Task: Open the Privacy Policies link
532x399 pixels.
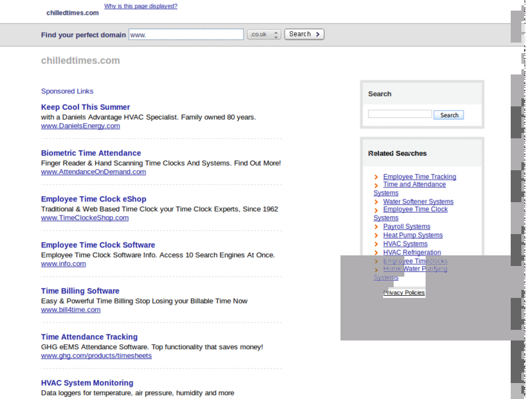Action: tap(404, 293)
